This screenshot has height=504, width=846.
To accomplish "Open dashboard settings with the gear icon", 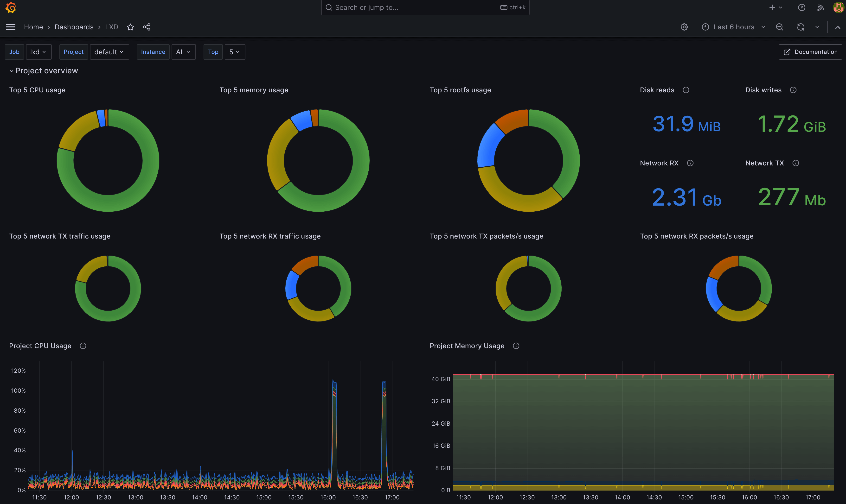I will [x=685, y=27].
